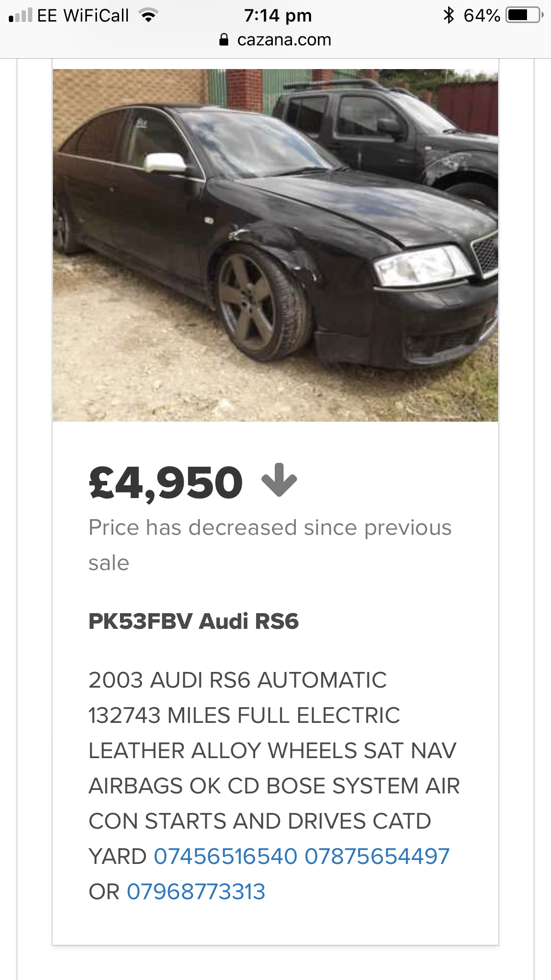Tap the 7:14 pm clock
The width and height of the screenshot is (551, 980).
point(278,16)
